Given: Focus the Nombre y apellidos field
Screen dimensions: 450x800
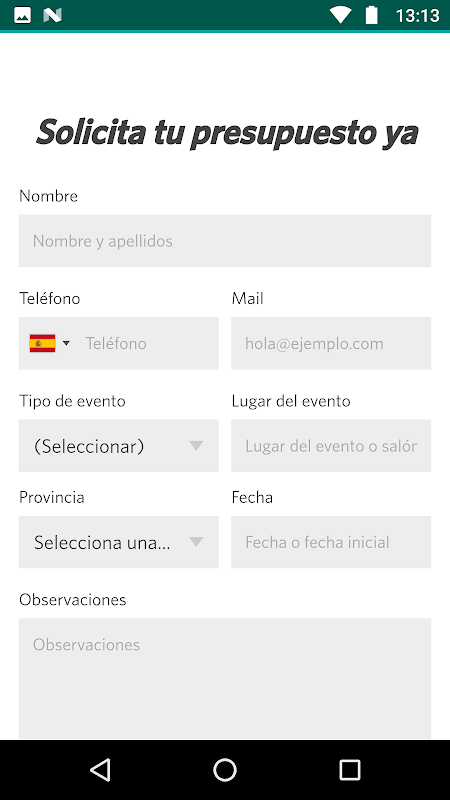Looking at the screenshot, I should (225, 241).
